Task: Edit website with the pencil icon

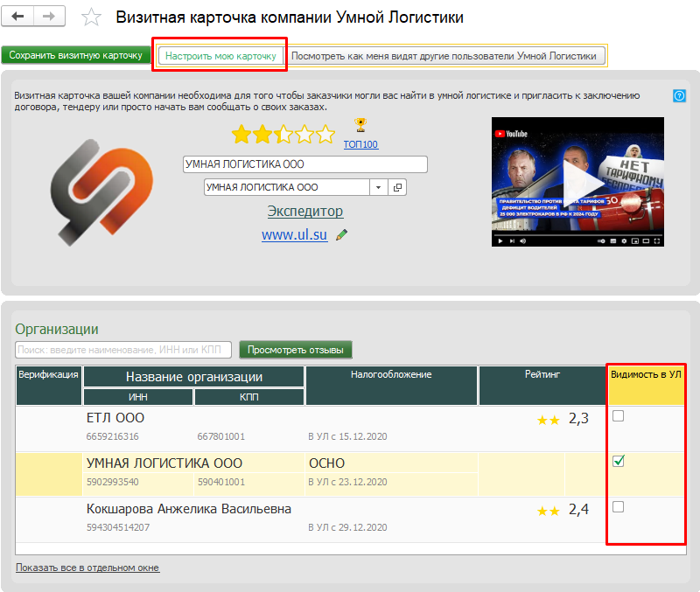Action: pyautogui.click(x=342, y=234)
